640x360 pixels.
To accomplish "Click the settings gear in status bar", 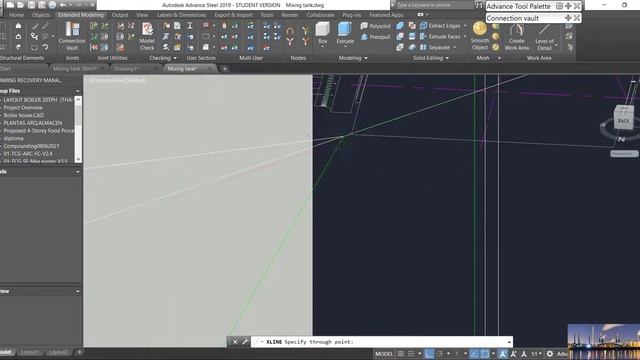I will click(550, 354).
